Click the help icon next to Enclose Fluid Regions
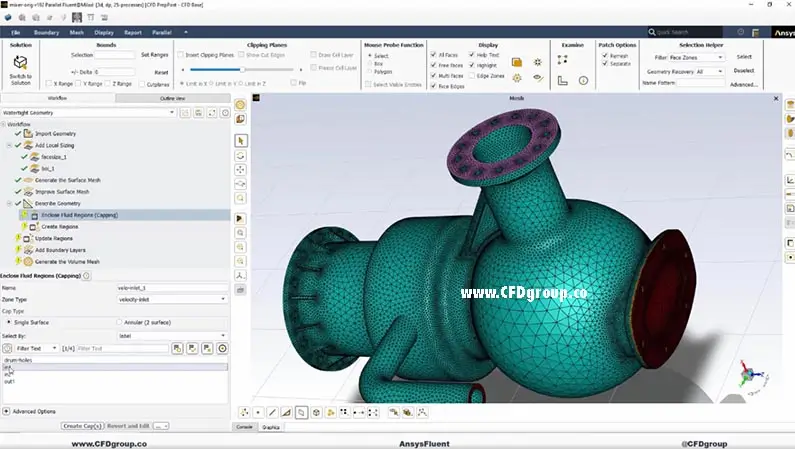 [x=87, y=276]
